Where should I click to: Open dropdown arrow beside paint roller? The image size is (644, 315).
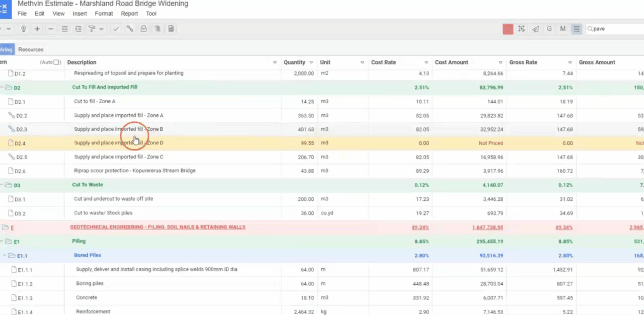click(102, 29)
